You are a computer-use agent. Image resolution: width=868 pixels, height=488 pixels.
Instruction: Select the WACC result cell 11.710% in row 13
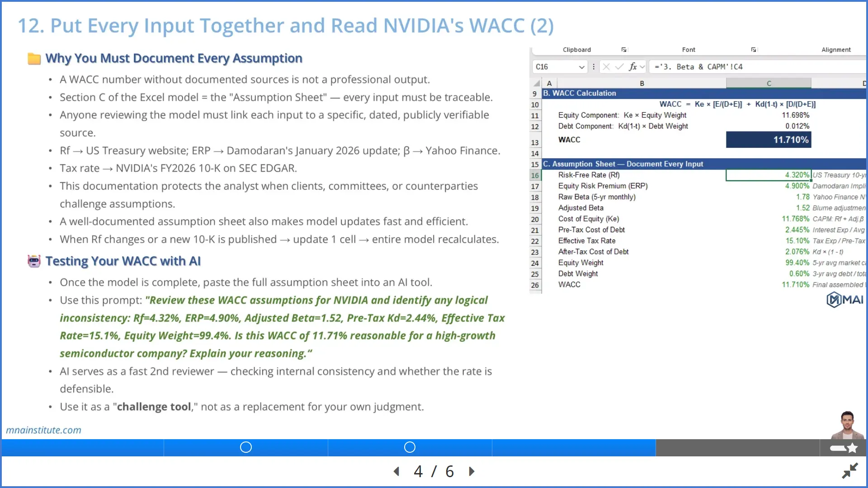click(769, 140)
